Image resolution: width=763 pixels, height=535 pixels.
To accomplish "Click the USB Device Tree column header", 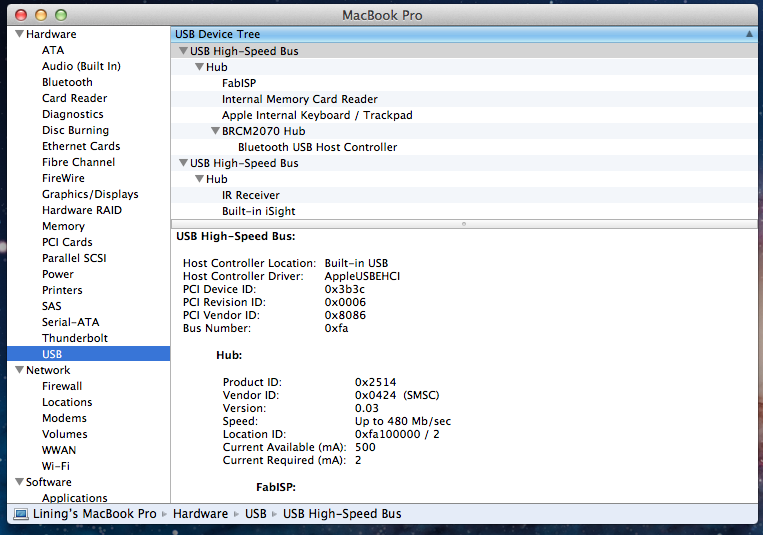I will (218, 34).
